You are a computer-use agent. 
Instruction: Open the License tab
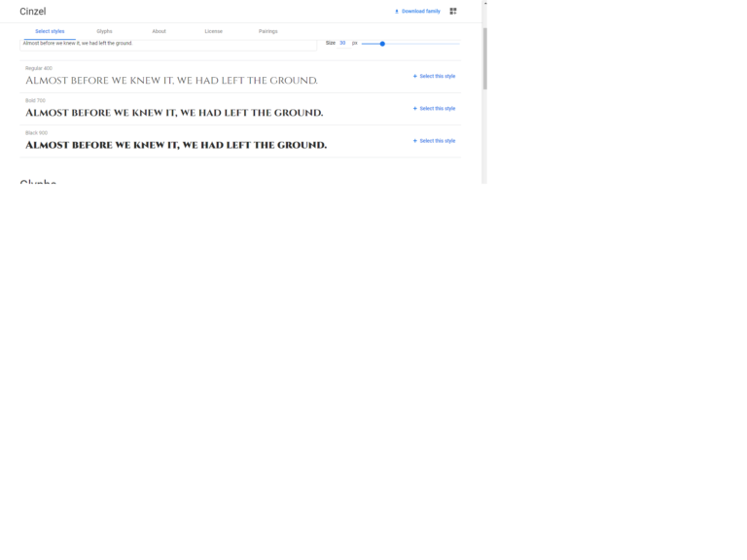[213, 31]
